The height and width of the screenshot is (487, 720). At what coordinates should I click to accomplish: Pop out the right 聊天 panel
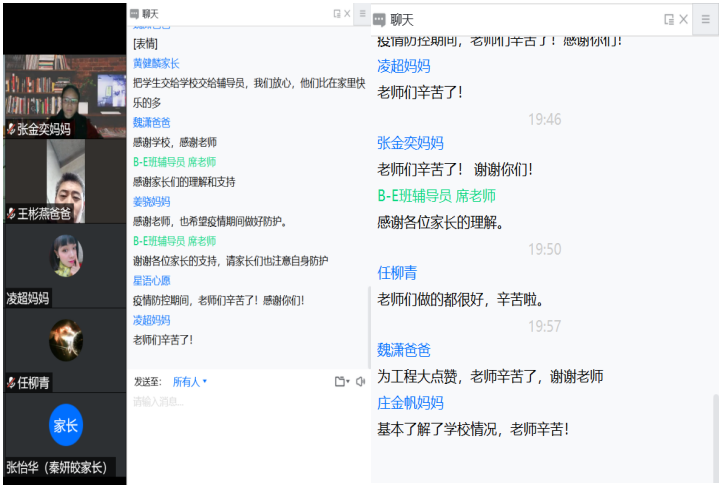click(x=669, y=19)
